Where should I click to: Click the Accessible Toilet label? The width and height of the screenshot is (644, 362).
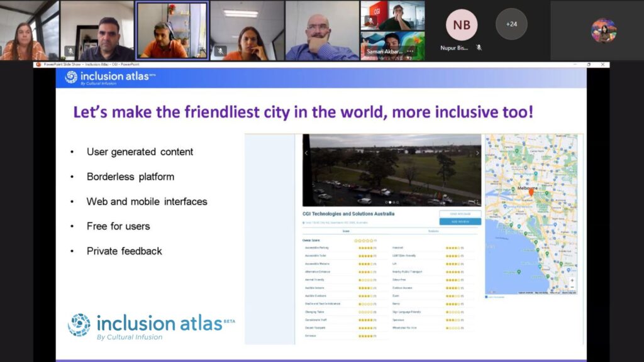(316, 256)
